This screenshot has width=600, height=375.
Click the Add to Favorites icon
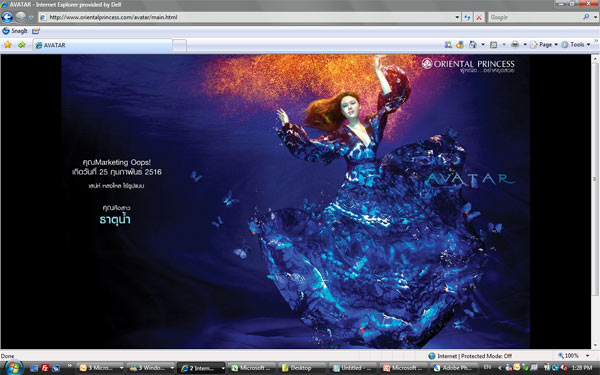pyautogui.click(x=21, y=45)
